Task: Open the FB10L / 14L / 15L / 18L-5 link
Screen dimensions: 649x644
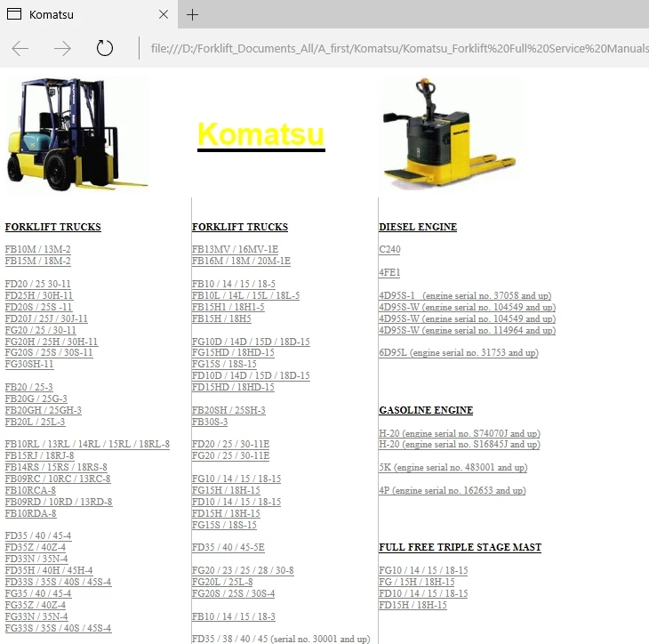Action: (245, 295)
